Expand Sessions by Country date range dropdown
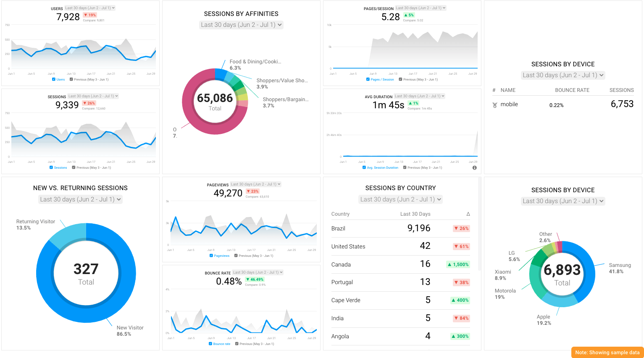Image resolution: width=644 pixels, height=358 pixels. pos(401,199)
